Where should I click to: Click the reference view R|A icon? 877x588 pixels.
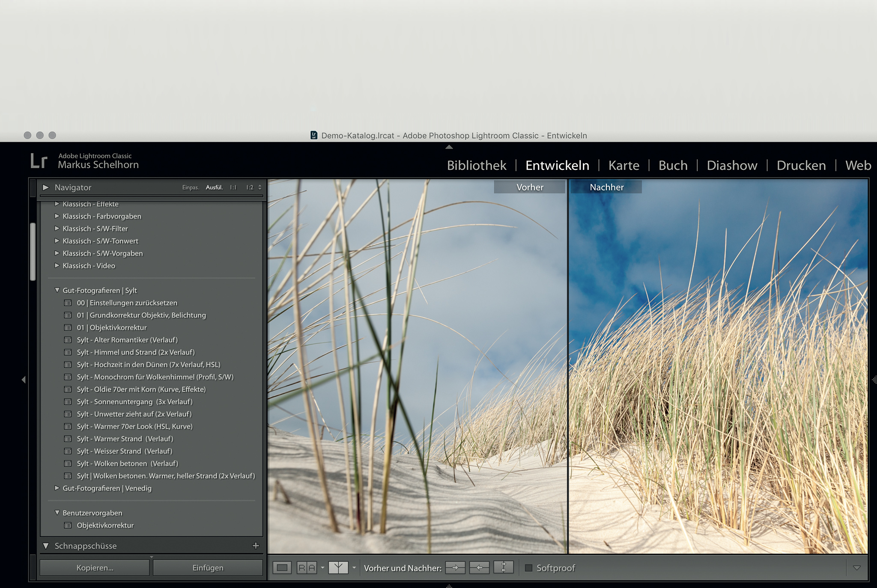pyautogui.click(x=307, y=568)
